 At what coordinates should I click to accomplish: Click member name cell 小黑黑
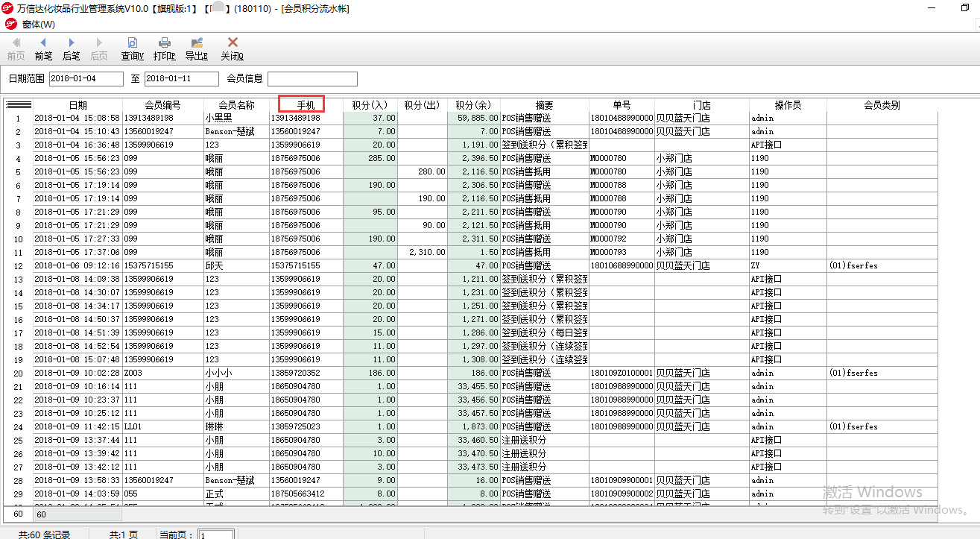point(236,118)
